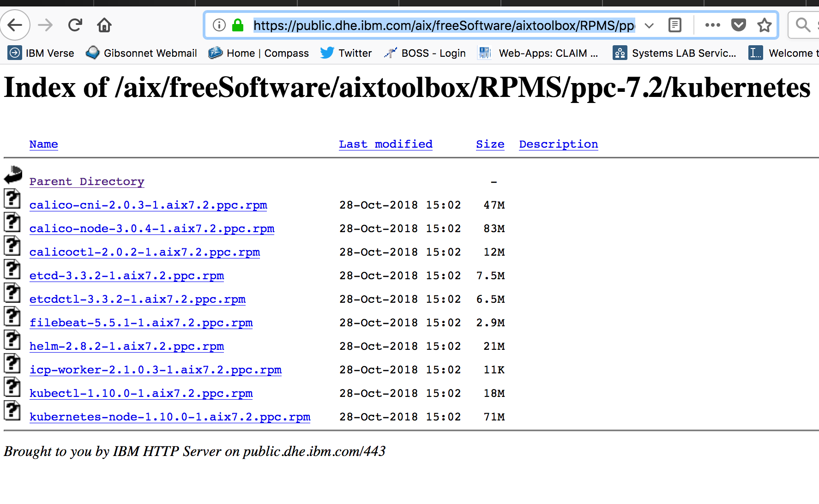Select the 47M size of calico-cni

494,205
